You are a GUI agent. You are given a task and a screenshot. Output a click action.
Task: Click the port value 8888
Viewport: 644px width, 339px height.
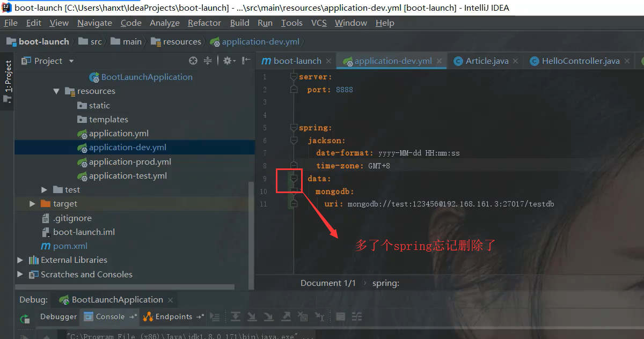click(x=345, y=90)
